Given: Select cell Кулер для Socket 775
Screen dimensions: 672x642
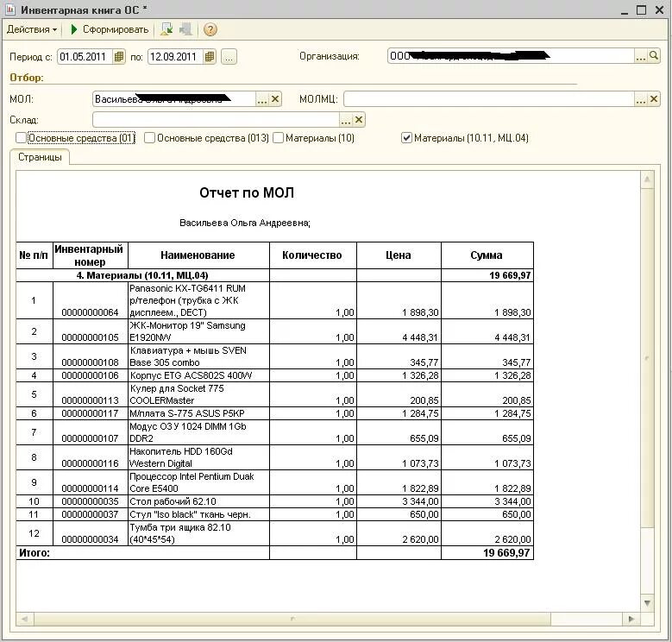Looking at the screenshot, I should [x=198, y=394].
